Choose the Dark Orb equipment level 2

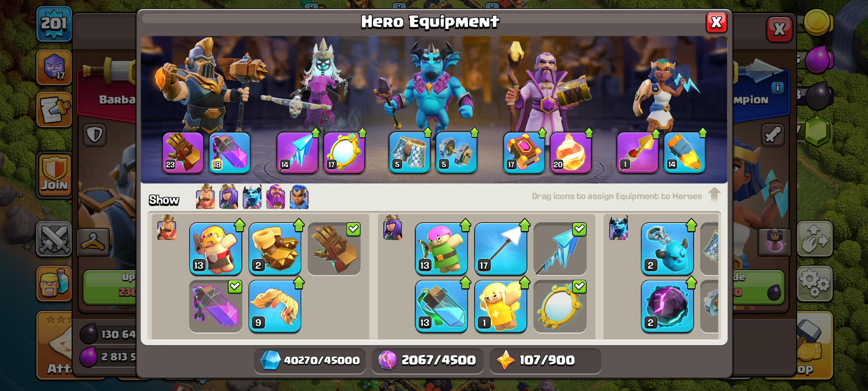point(667,306)
